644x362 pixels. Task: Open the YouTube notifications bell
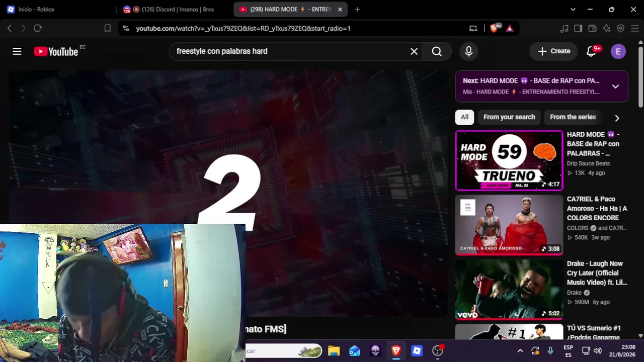point(592,51)
